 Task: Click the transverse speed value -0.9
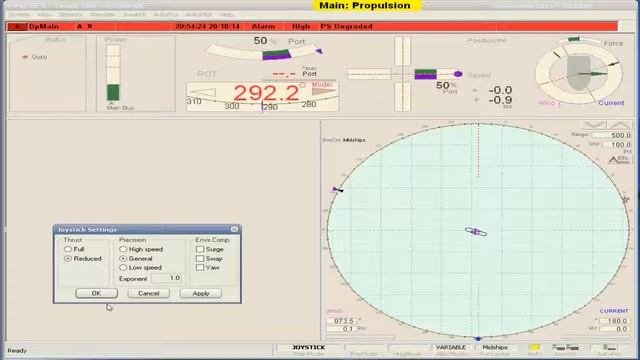[500, 100]
